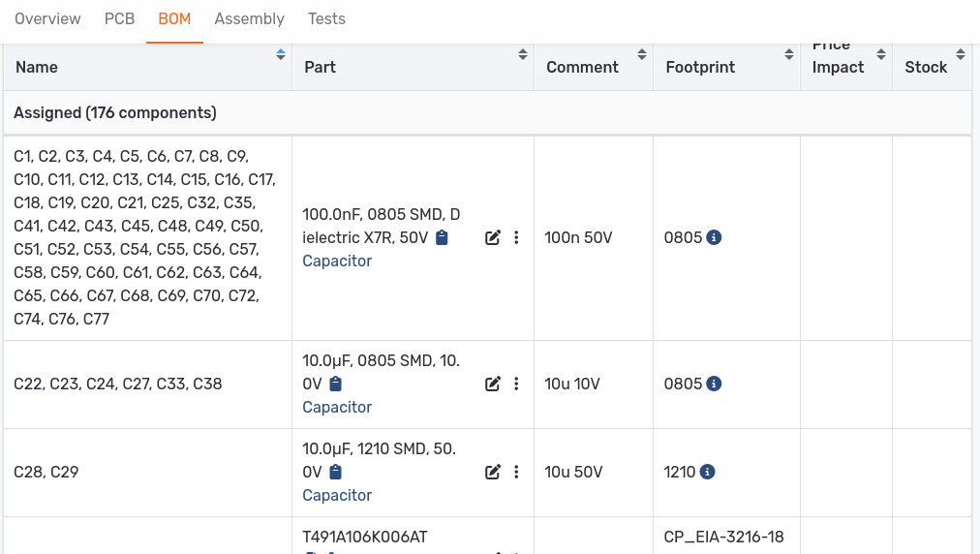Show info for the 1210 footprint
Viewport: 980px width, 554px height.
(707, 473)
